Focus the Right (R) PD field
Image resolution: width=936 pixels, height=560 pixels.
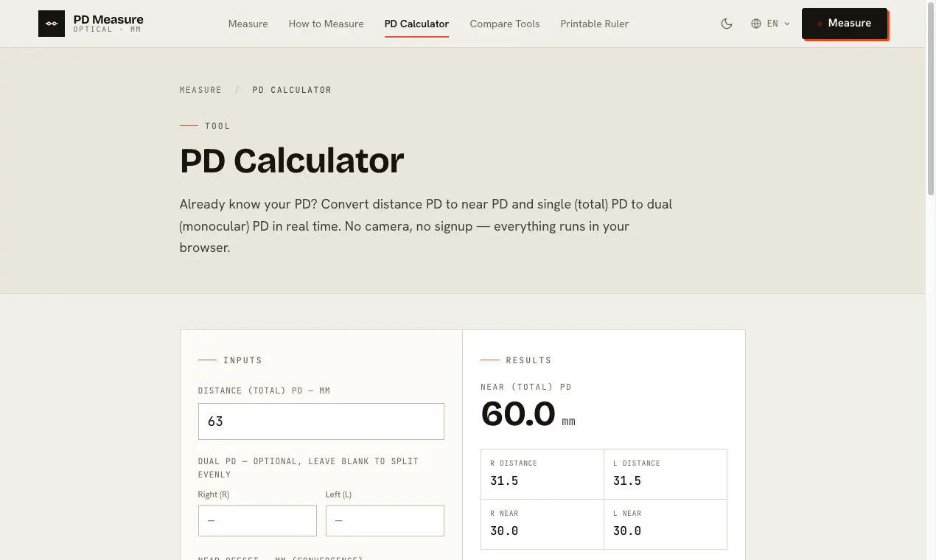click(257, 521)
